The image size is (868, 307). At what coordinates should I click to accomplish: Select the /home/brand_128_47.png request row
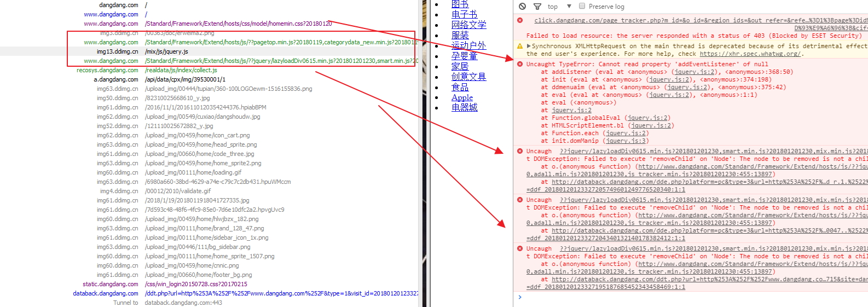point(209,228)
